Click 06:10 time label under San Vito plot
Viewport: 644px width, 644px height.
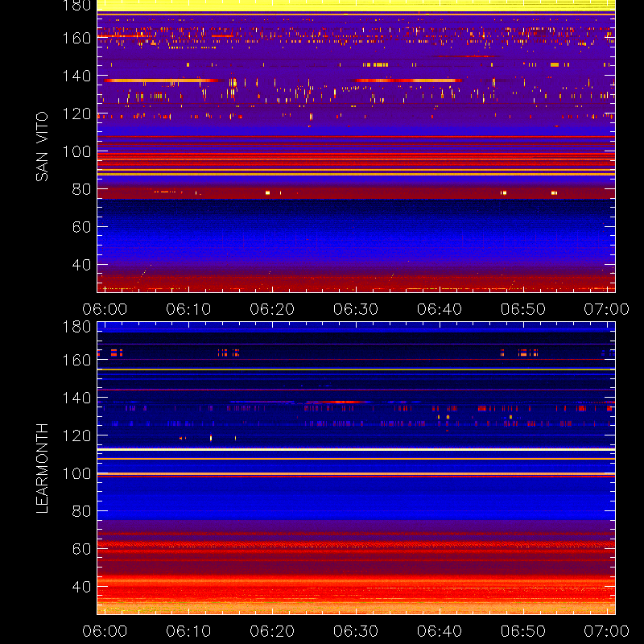coord(188,309)
